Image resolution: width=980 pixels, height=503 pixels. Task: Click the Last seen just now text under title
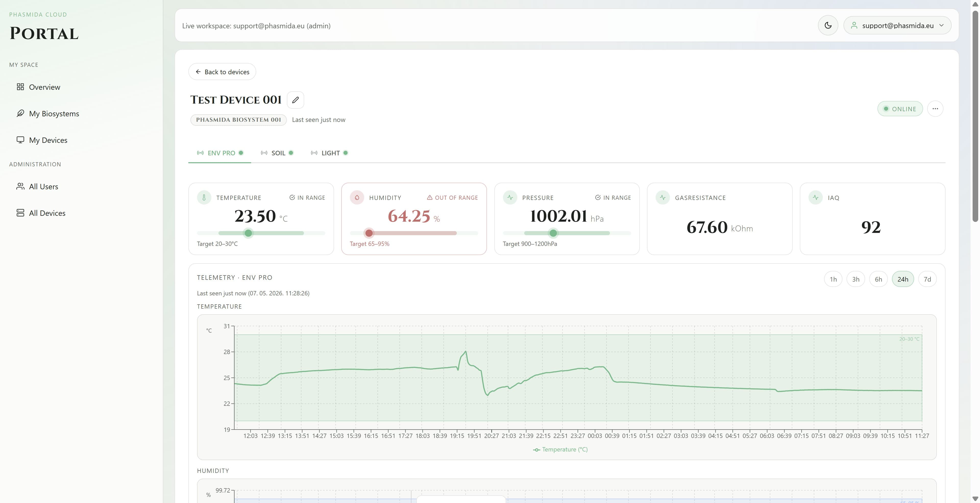pos(319,120)
